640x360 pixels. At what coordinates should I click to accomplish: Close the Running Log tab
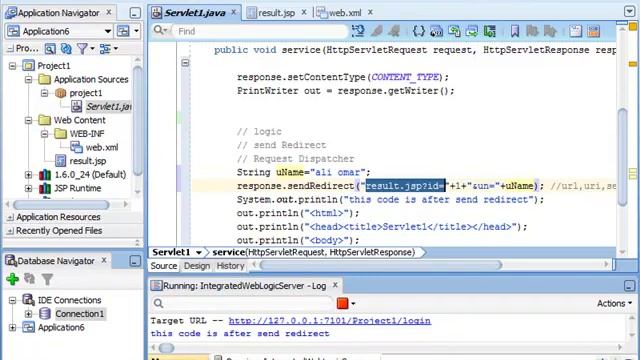[x=335, y=285]
